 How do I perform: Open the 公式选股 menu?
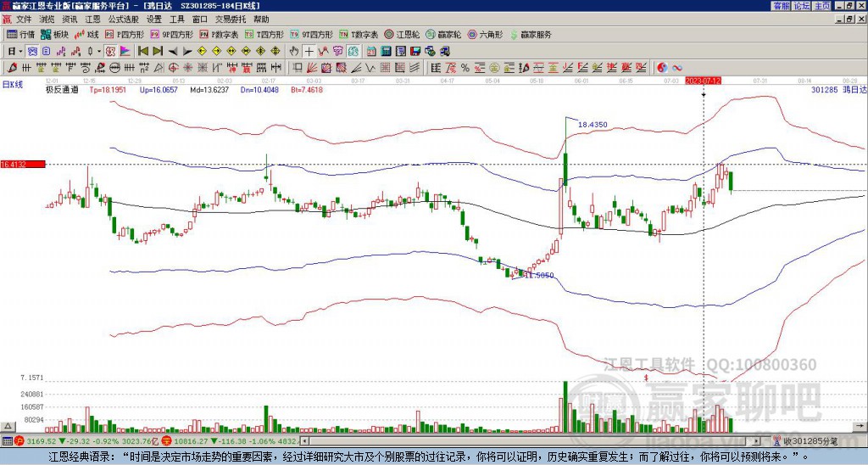click(x=124, y=20)
